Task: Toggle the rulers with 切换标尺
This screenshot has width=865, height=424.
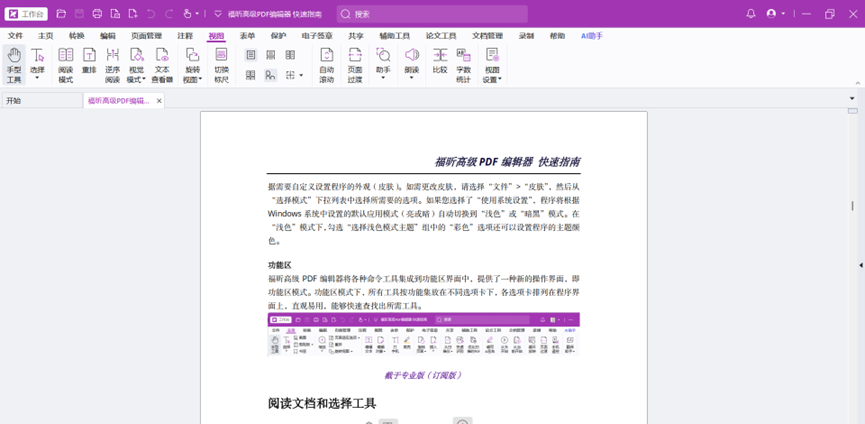Action: click(x=221, y=64)
